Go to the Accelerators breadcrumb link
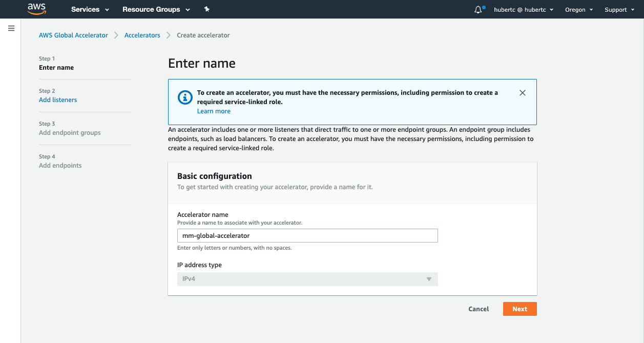Image resolution: width=644 pixels, height=343 pixels. tap(142, 35)
